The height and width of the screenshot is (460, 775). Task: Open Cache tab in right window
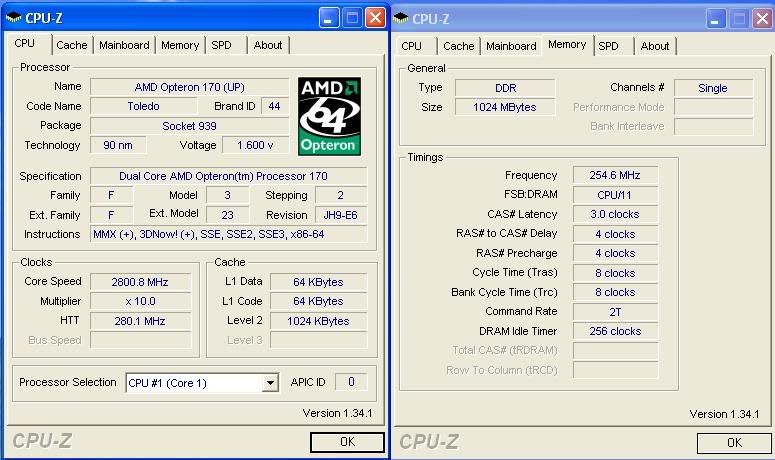coord(459,46)
